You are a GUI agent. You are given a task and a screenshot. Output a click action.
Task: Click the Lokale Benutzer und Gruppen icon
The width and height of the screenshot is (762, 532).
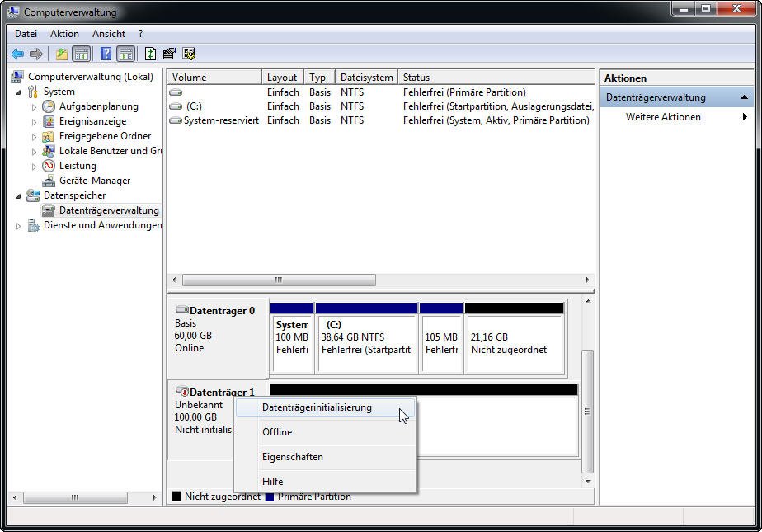pos(48,151)
